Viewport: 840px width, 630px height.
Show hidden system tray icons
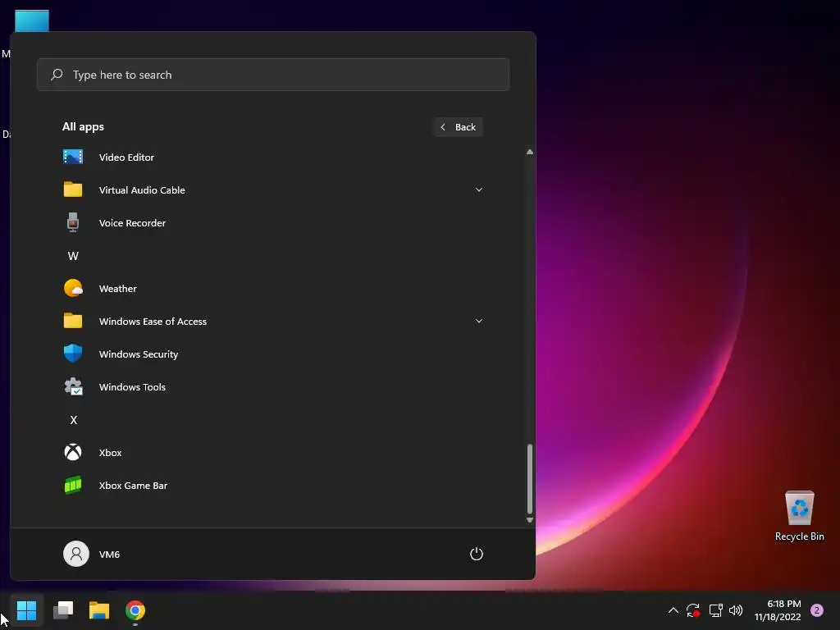point(673,610)
